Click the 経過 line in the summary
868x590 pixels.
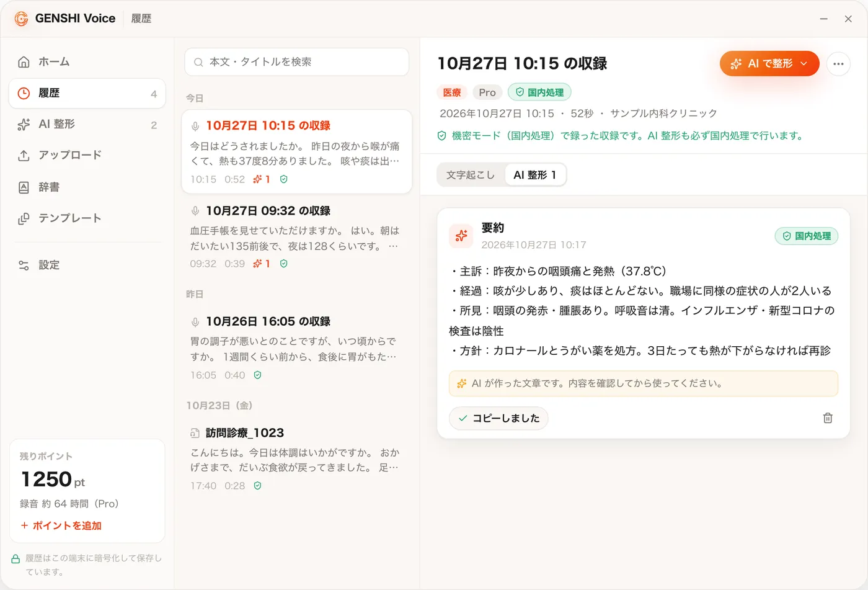click(640, 291)
